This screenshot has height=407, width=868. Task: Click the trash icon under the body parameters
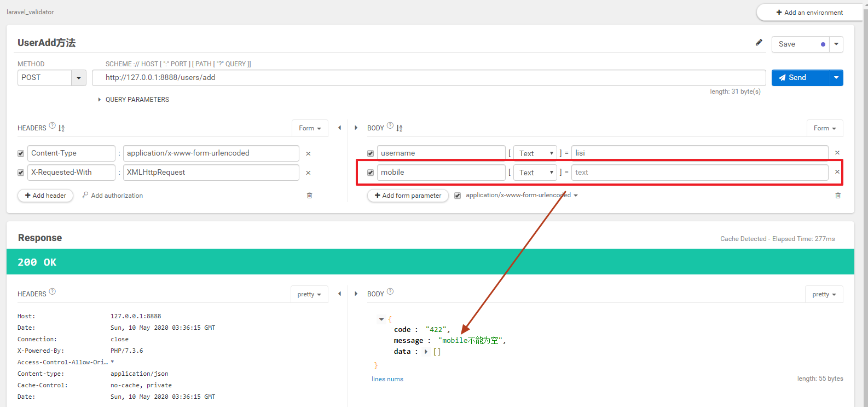coord(838,196)
